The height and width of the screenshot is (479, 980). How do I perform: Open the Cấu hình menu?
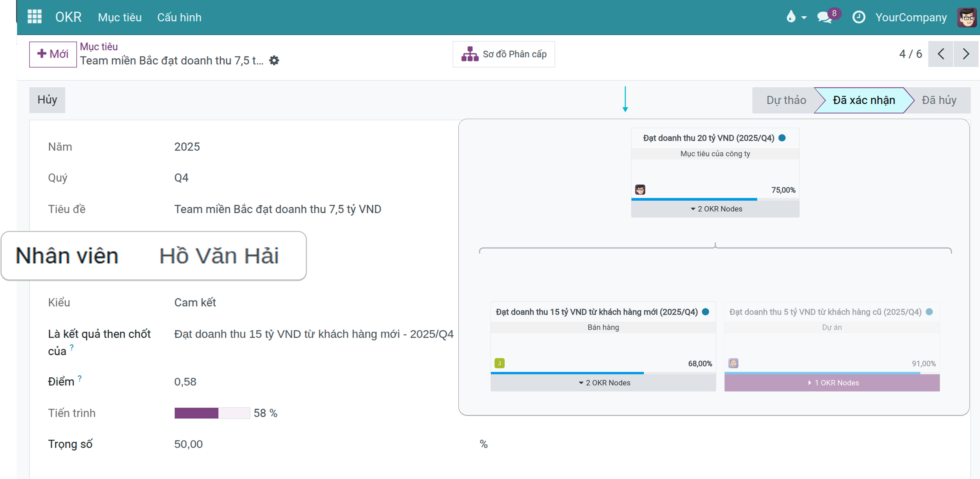tap(179, 17)
